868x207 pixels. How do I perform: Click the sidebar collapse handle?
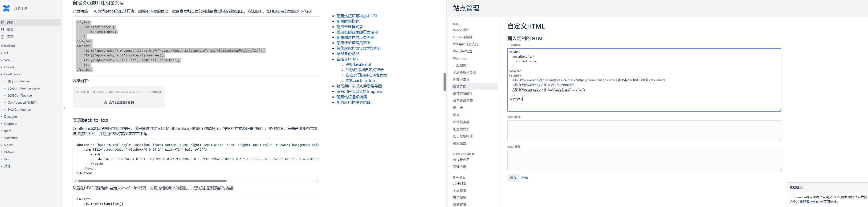click(64, 108)
